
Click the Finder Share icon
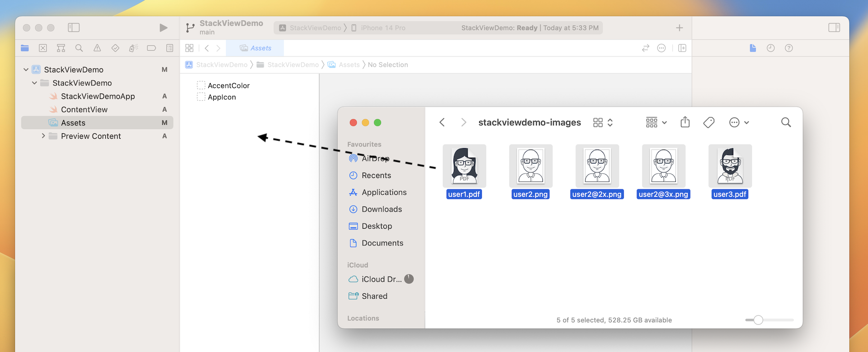click(x=685, y=122)
